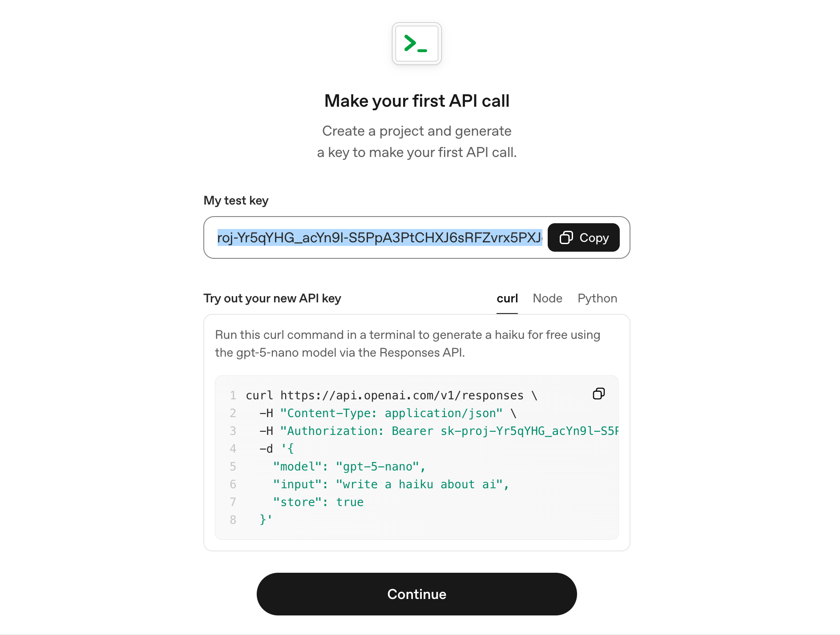Click the "store": true code line
The width and height of the screenshot is (840, 635).
318,502
